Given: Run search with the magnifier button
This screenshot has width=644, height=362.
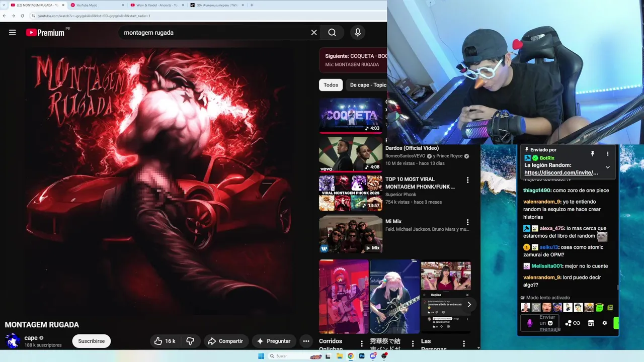Looking at the screenshot, I should tap(332, 33).
